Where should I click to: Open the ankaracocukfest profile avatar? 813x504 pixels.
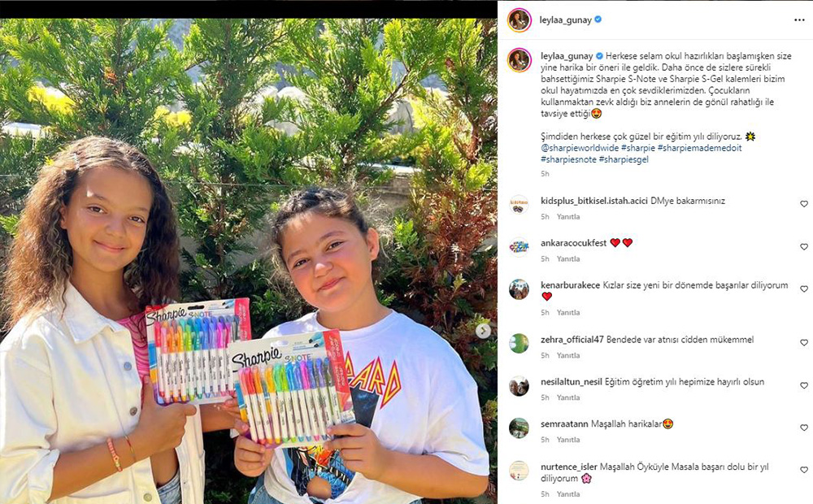pos(519,247)
